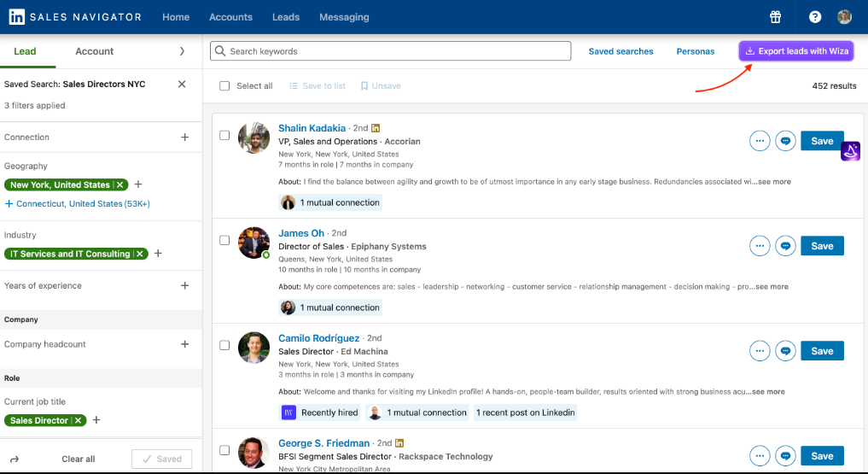Open more options for Shalin Kadakia

coord(760,141)
